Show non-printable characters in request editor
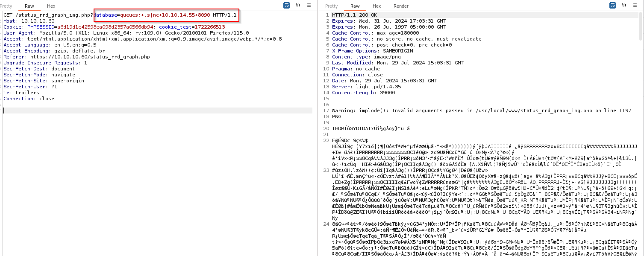The image size is (644, 256). (x=298, y=6)
